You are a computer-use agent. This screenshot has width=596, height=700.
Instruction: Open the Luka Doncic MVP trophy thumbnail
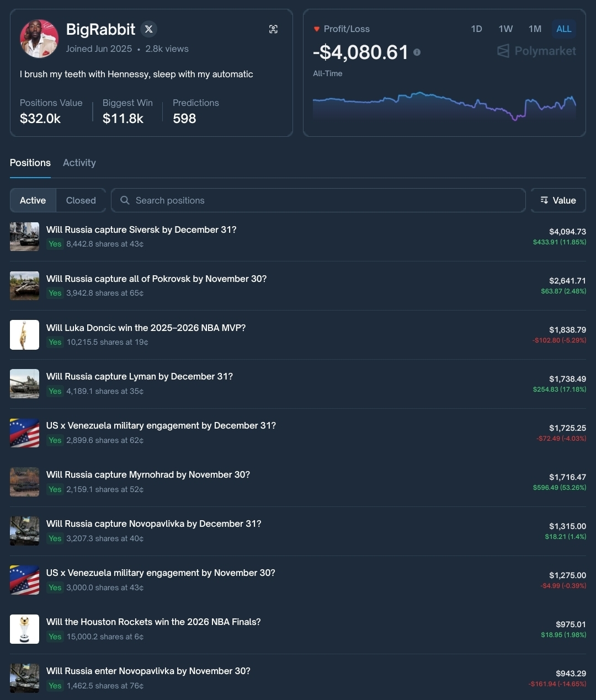[x=24, y=335]
